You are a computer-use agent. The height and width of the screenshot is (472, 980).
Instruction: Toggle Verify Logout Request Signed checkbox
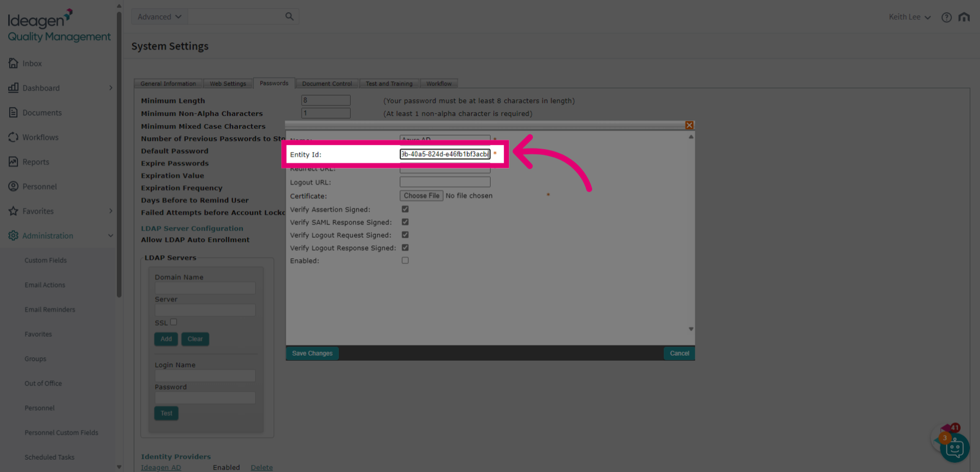pyautogui.click(x=405, y=234)
